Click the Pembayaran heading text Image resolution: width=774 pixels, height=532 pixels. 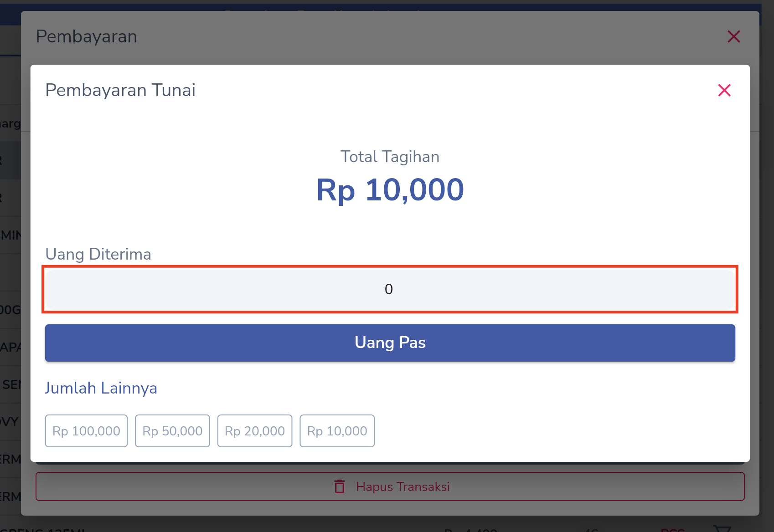87,36
